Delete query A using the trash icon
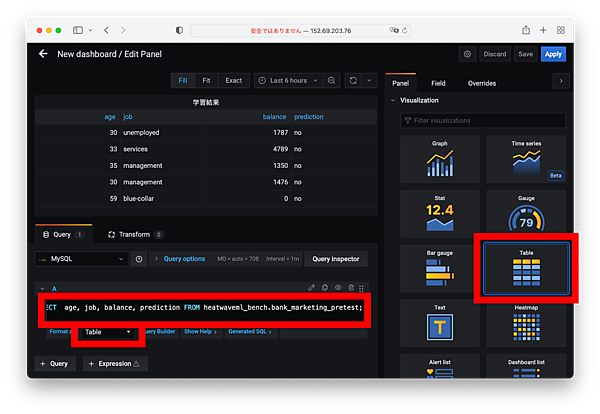600x414 pixels. pos(352,287)
